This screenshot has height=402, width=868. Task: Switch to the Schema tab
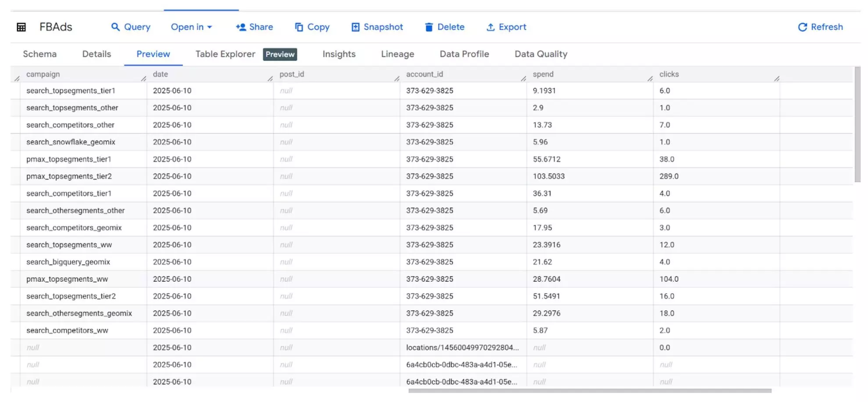[x=39, y=54]
